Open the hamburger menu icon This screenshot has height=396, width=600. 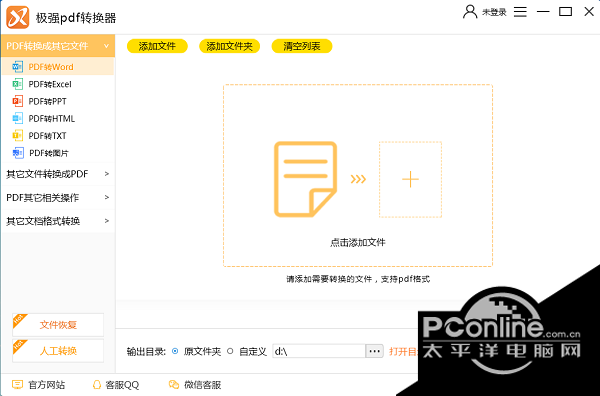tap(520, 12)
